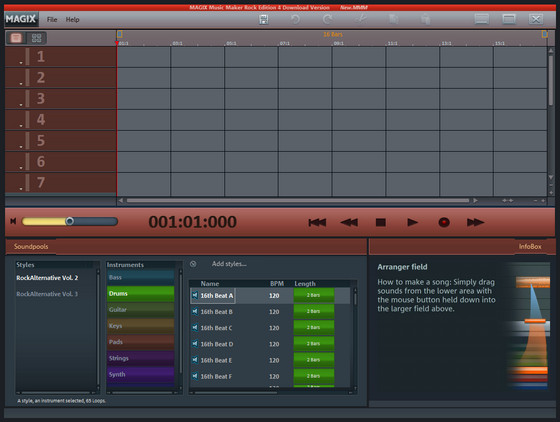Image resolution: width=560 pixels, height=422 pixels.
Task: Preview 16th Beat D speaker icon
Action: pyautogui.click(x=195, y=344)
